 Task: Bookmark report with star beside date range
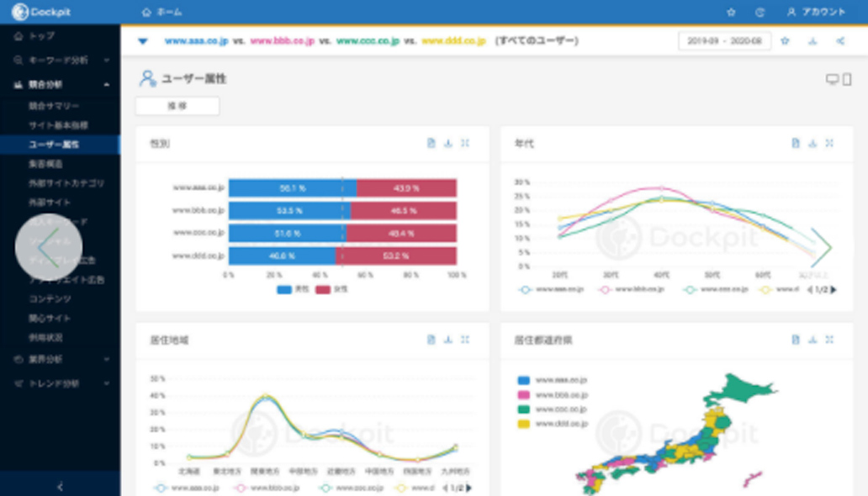pos(785,41)
